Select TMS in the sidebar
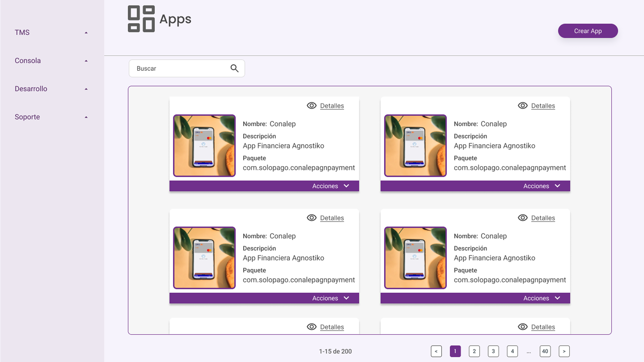 click(22, 32)
